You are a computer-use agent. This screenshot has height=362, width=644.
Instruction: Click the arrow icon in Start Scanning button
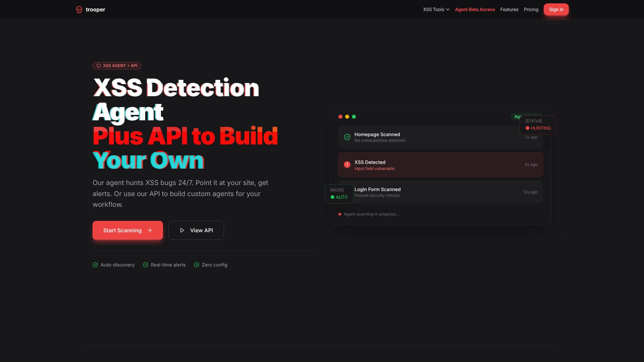click(x=150, y=230)
